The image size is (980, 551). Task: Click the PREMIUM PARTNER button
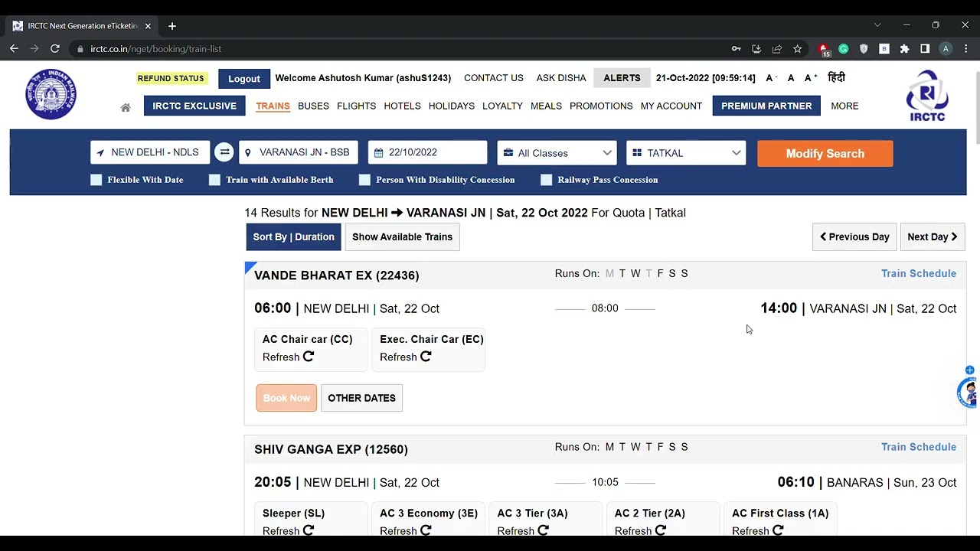(766, 106)
